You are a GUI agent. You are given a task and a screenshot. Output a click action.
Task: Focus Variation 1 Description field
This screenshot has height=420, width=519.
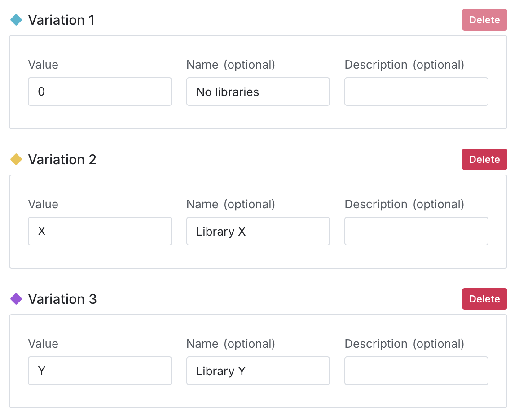416,92
